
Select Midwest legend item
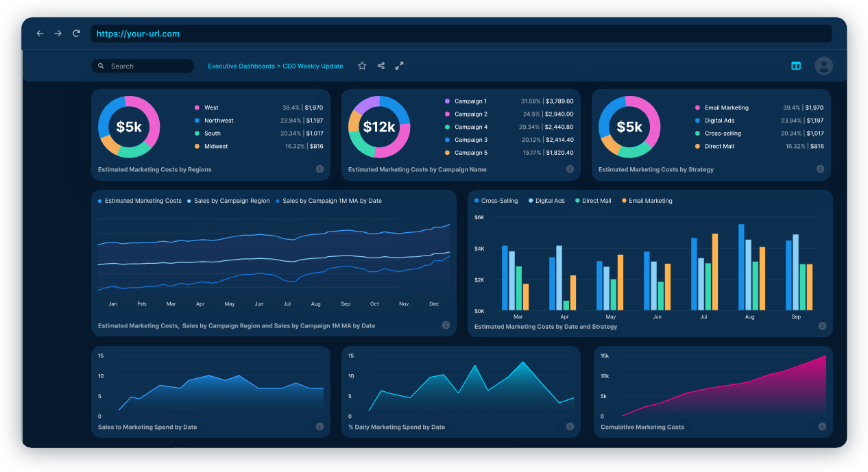point(211,147)
